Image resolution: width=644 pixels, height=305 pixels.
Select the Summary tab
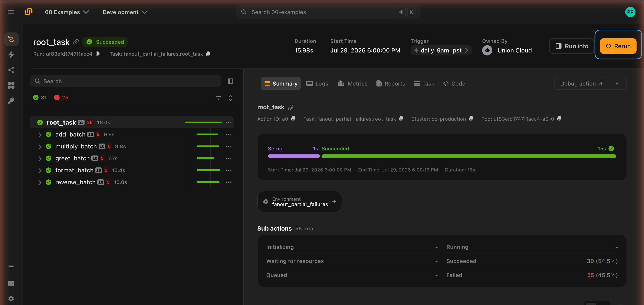(281, 84)
